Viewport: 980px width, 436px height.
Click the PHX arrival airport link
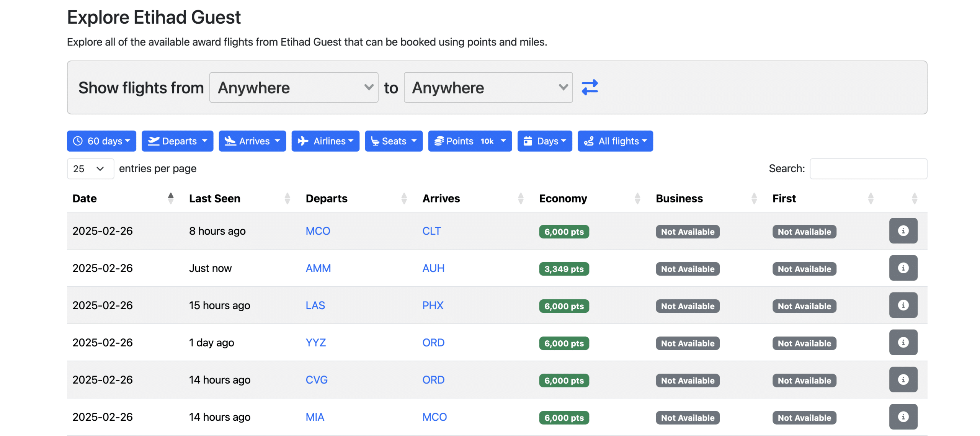click(x=433, y=305)
